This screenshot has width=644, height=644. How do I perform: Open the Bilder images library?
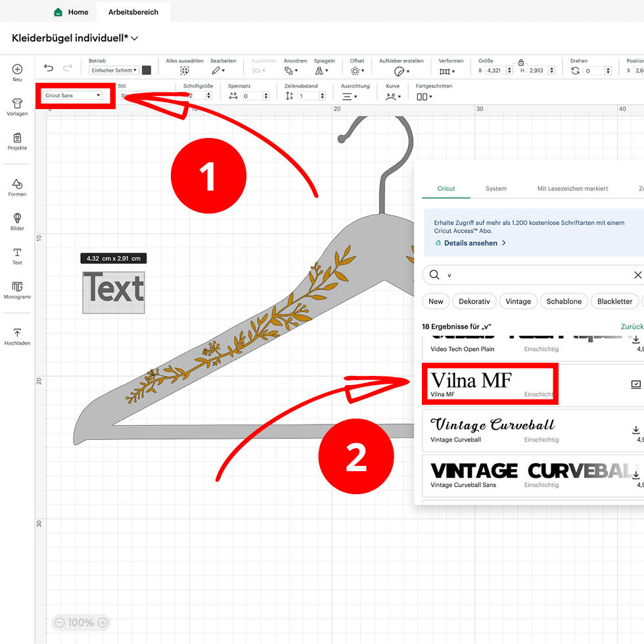point(17,221)
